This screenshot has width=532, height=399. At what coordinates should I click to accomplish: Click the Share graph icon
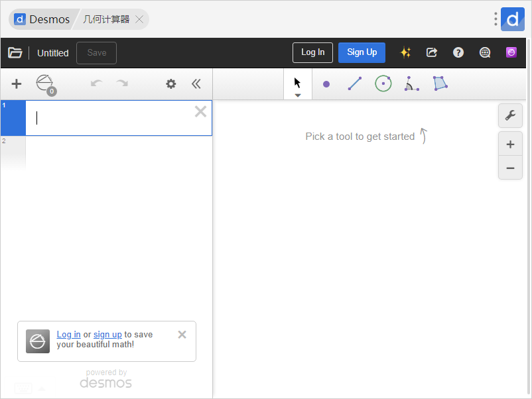(x=432, y=53)
